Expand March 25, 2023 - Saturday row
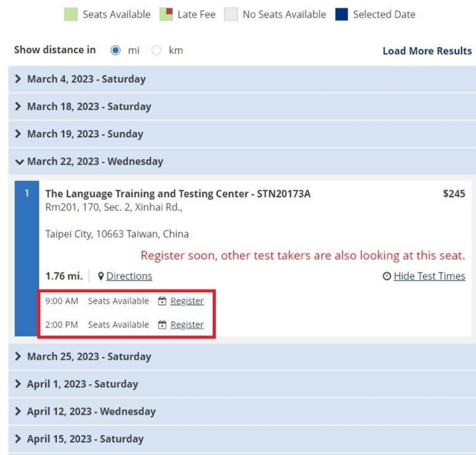 point(242,356)
